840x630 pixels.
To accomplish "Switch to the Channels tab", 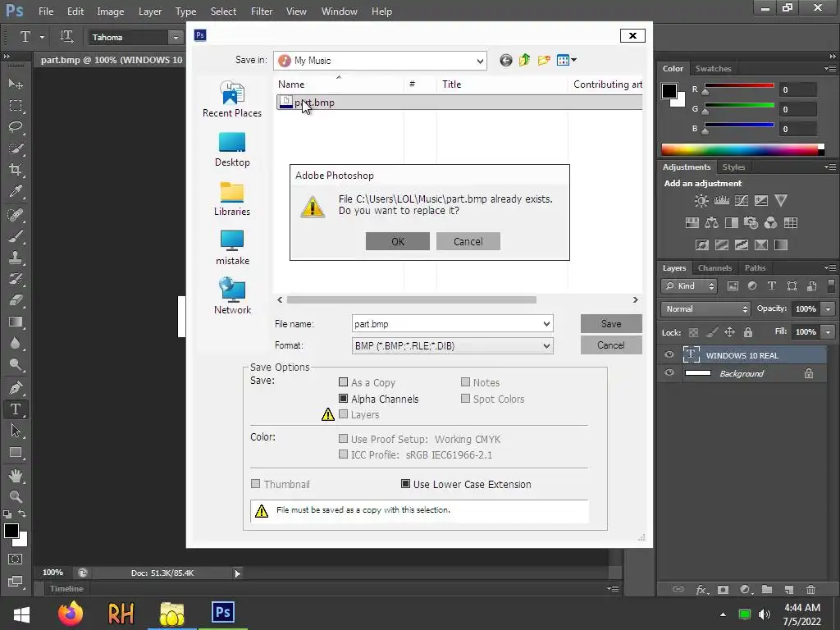I will 714,268.
